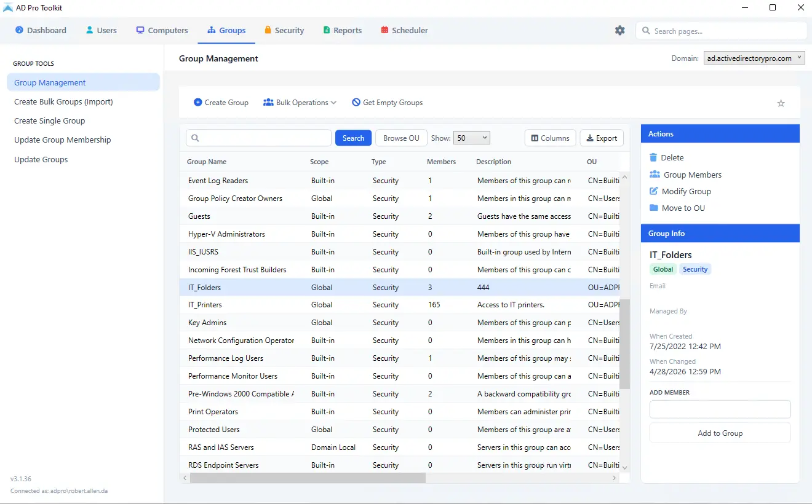Click the AD Pro Toolkit logo icon
The width and height of the screenshot is (812, 504).
point(8,7)
